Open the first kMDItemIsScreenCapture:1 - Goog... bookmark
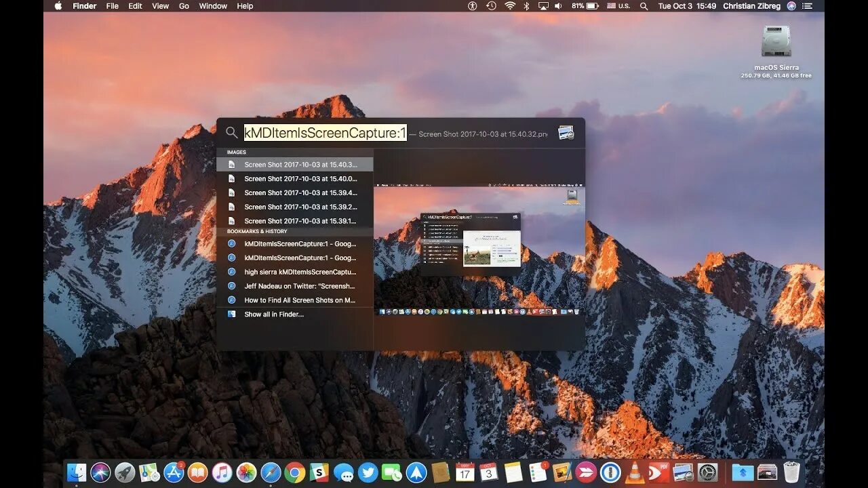This screenshot has width=868, height=488. (x=295, y=243)
